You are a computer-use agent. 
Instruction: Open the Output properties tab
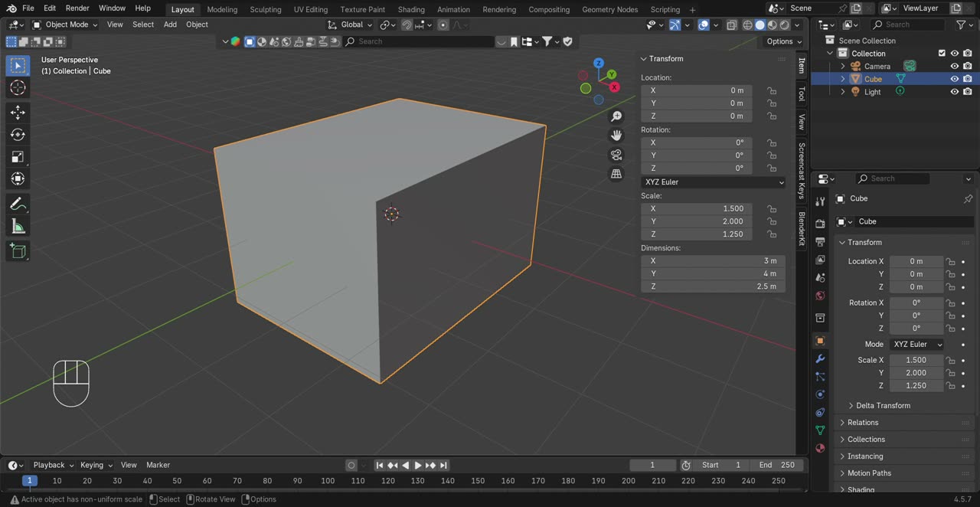(x=820, y=242)
